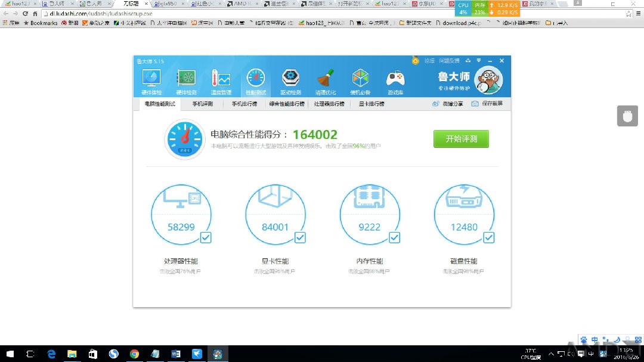Open the Bookmarks folder in bookmarks bar
This screenshot has width=644, height=362.
coord(41,23)
